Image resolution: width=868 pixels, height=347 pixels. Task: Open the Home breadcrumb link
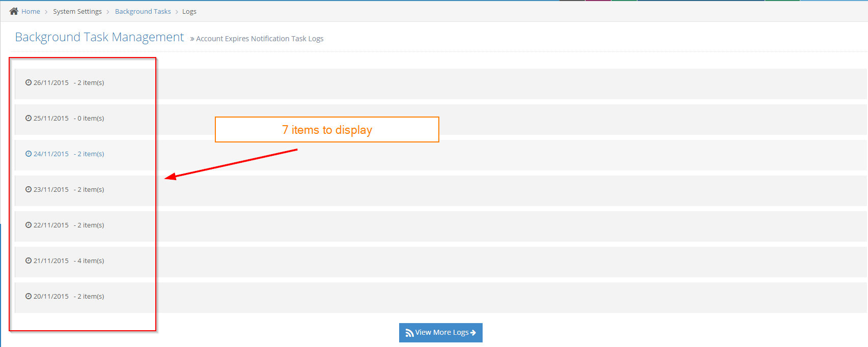(31, 11)
